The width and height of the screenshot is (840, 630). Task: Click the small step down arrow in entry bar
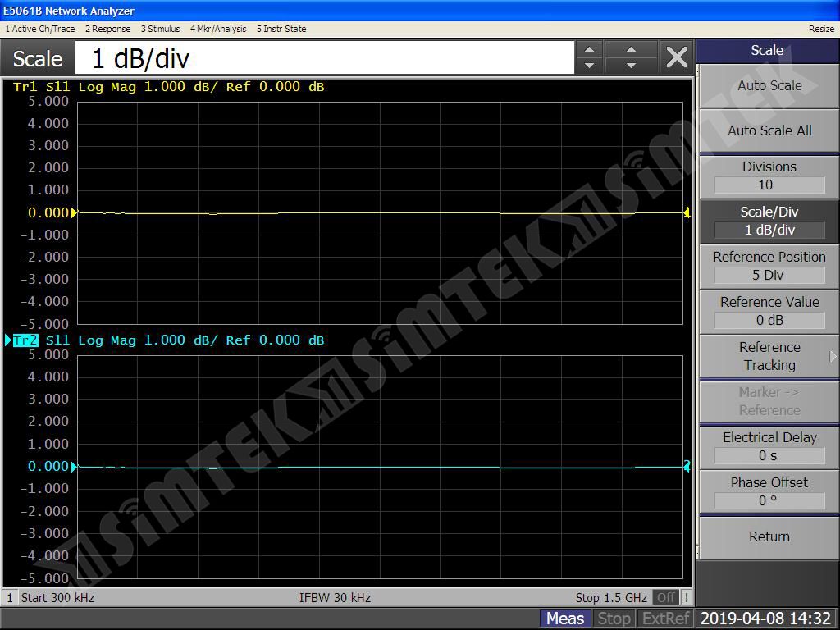tap(589, 66)
